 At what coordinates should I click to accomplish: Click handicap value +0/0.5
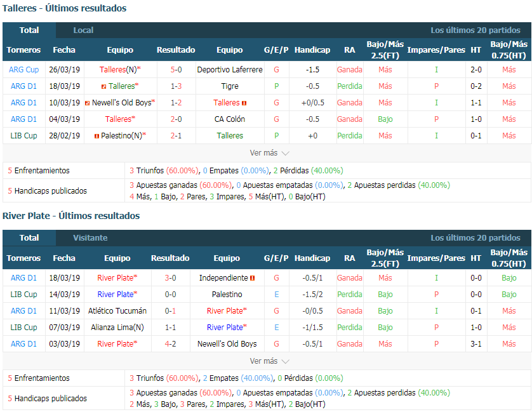pyautogui.click(x=312, y=102)
